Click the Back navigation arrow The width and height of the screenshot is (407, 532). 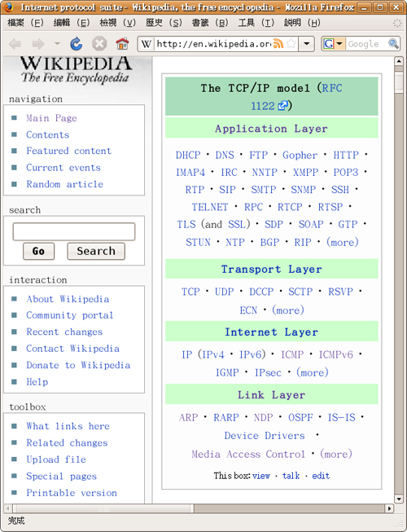pos(15,44)
